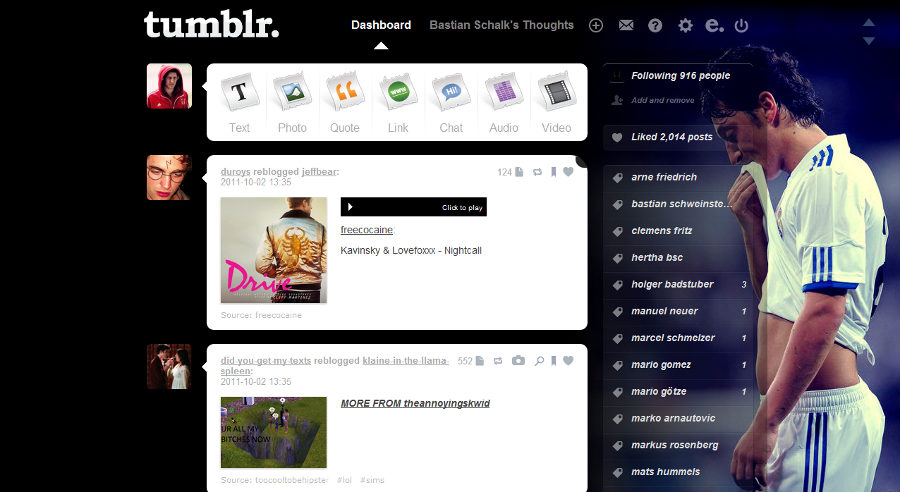Open the #sims tag

click(372, 480)
